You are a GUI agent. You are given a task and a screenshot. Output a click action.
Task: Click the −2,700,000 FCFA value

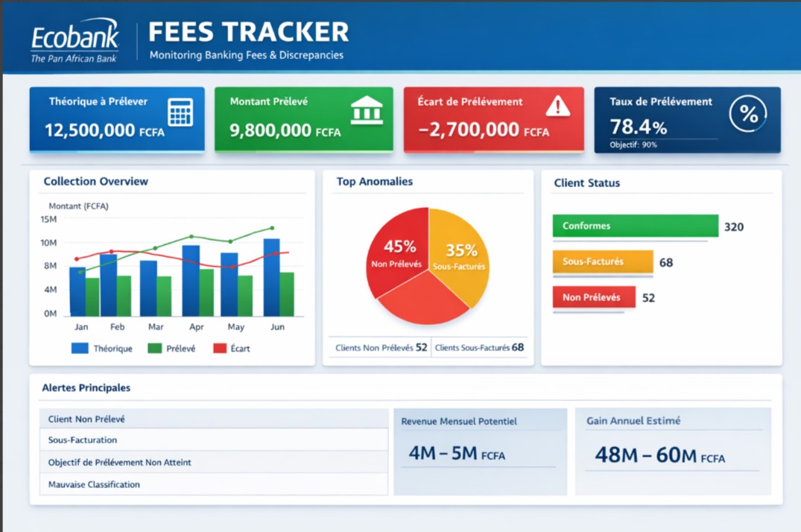(484, 130)
